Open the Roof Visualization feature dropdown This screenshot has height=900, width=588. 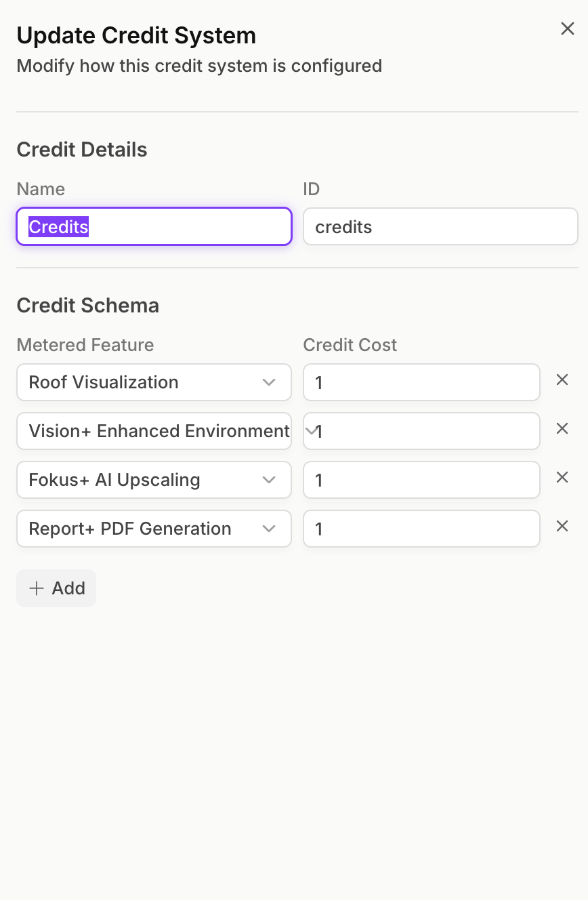click(154, 382)
